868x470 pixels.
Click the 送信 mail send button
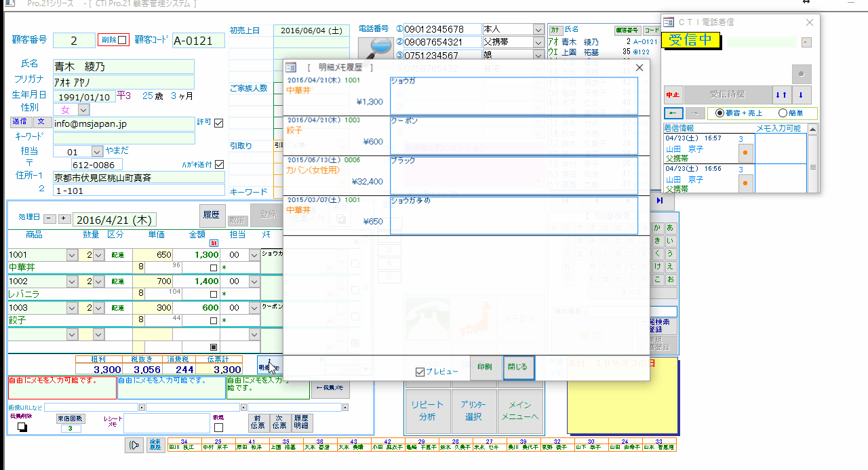pyautogui.click(x=20, y=122)
